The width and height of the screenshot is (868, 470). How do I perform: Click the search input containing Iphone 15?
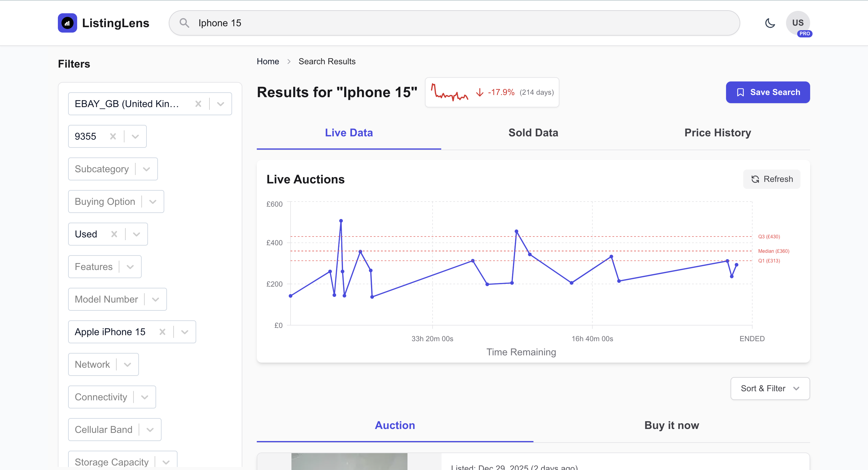point(404,23)
